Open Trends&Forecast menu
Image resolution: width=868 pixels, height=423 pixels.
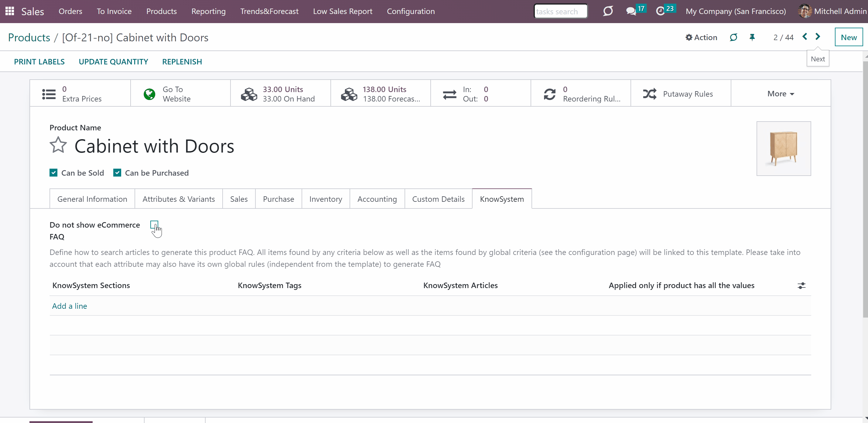[x=269, y=12]
